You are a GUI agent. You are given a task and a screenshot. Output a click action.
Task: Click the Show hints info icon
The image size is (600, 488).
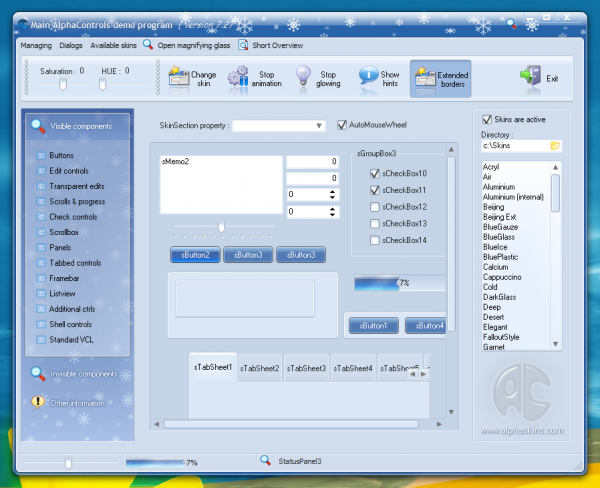[x=368, y=76]
